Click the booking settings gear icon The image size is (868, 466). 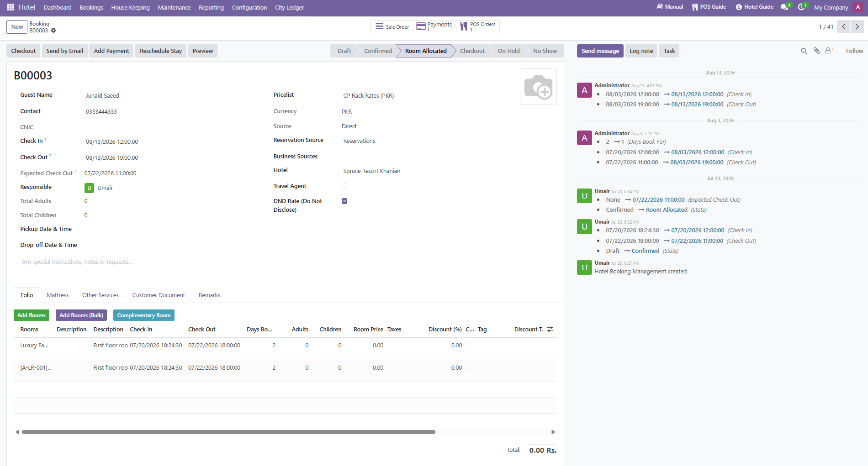[53, 31]
